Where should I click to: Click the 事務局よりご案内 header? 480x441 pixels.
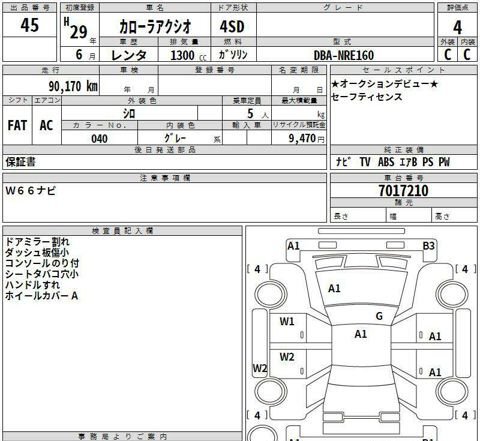122,436
